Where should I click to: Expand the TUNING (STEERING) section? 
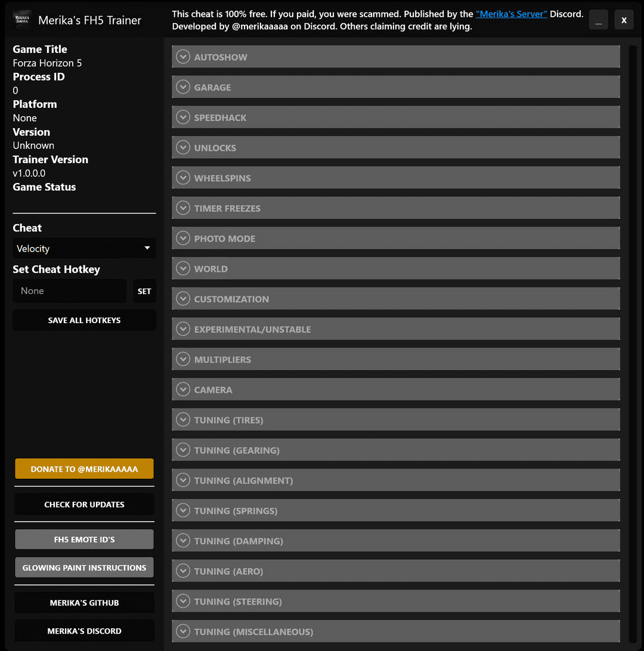click(396, 602)
